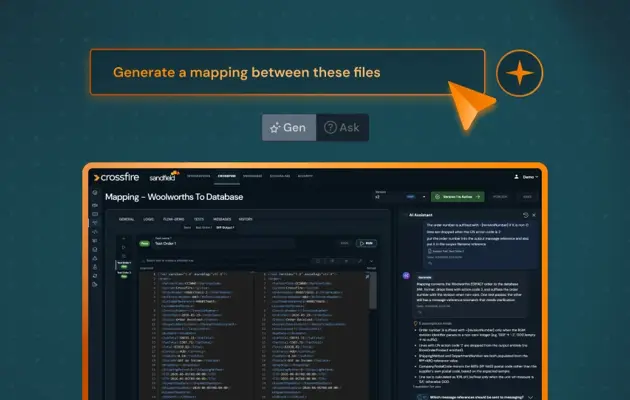Image resolution: width=630 pixels, height=400 pixels.
Task: Click the attached 'Test Order 1' file chip in chat
Action: 445,251
